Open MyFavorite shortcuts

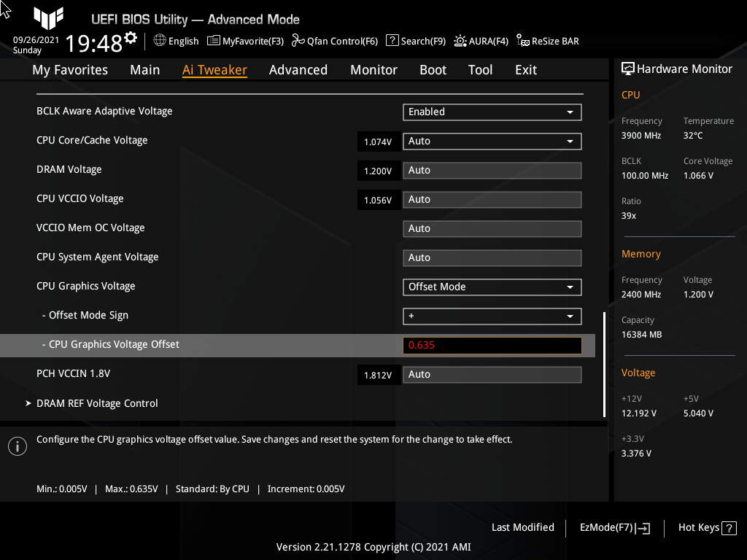pyautogui.click(x=245, y=41)
